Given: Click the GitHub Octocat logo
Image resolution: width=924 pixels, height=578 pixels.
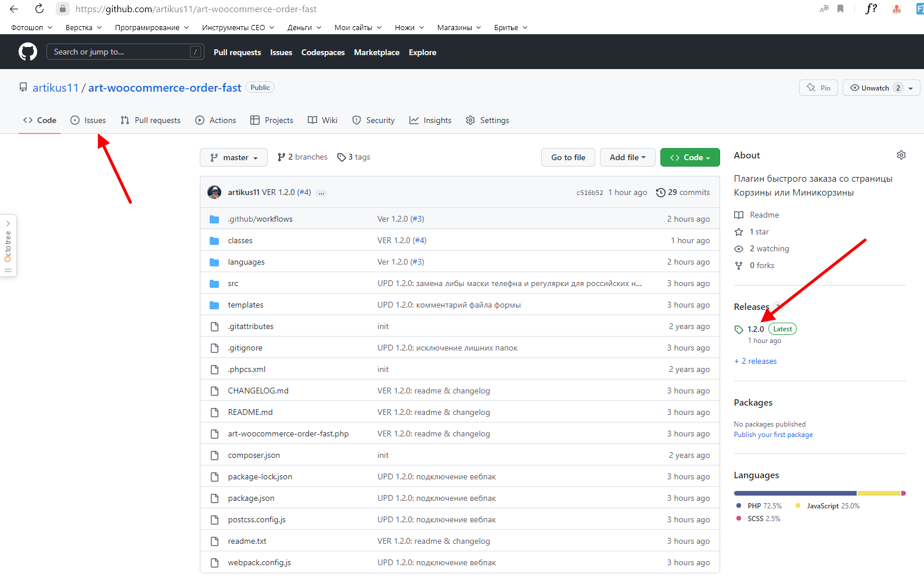Looking at the screenshot, I should pos(28,52).
